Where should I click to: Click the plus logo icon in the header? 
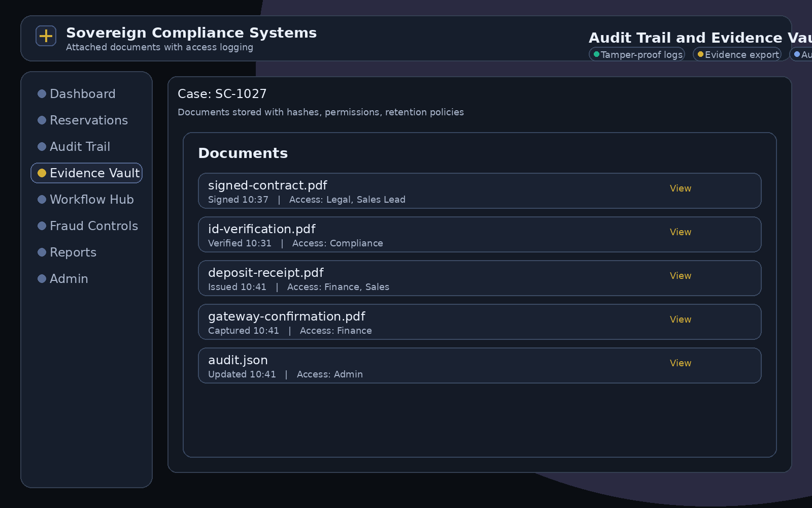[x=46, y=36]
